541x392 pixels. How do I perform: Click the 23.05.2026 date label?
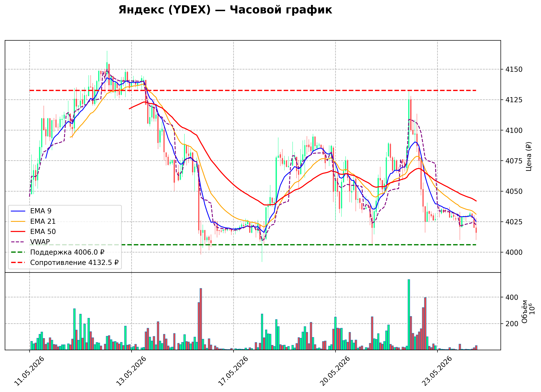437,371
